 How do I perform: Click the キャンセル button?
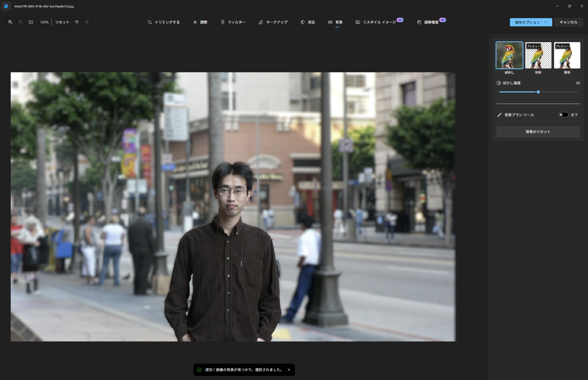coord(568,22)
